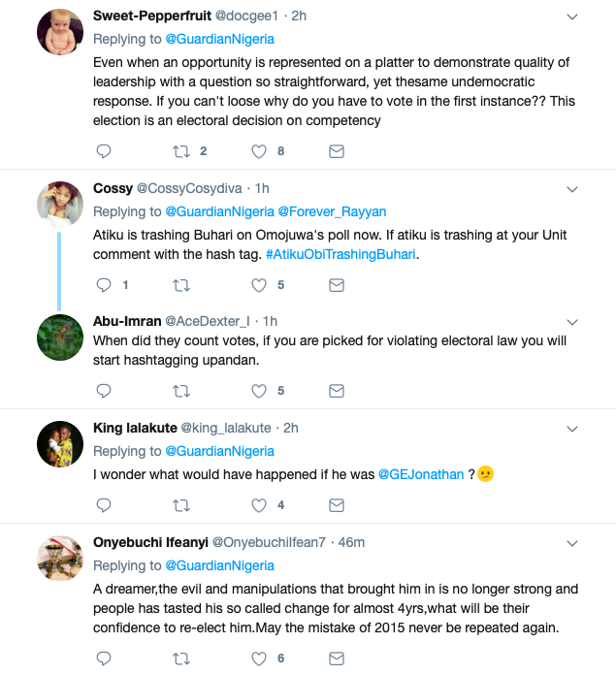Open dropdown on King lalakute's tweet
This screenshot has height=675, width=616.
572,428
